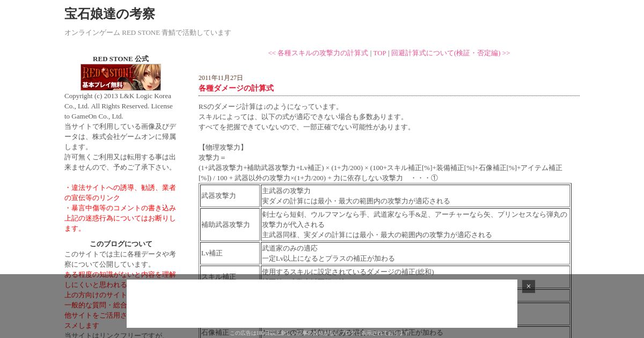
Task: Click the sidebar heading RED STONE 公式
Action: click(121, 59)
